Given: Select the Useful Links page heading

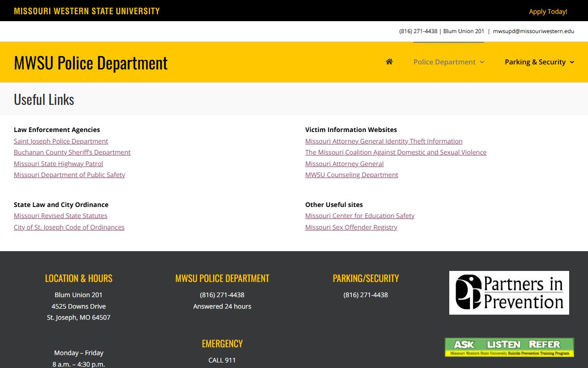Looking at the screenshot, I should [44, 99].
